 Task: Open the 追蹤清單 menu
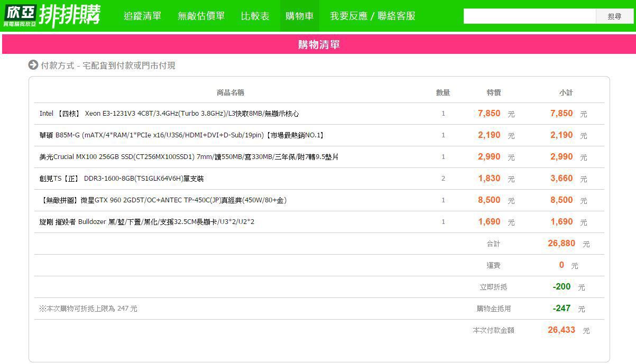pyautogui.click(x=143, y=16)
